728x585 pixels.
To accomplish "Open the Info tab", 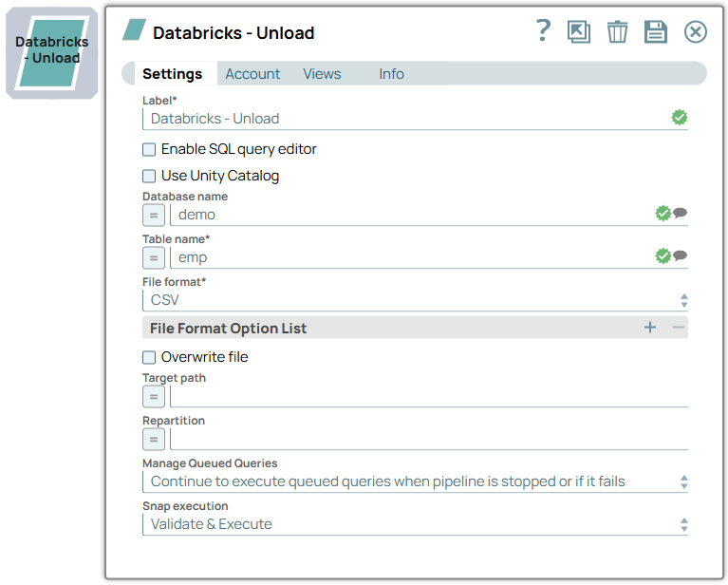I will (391, 74).
